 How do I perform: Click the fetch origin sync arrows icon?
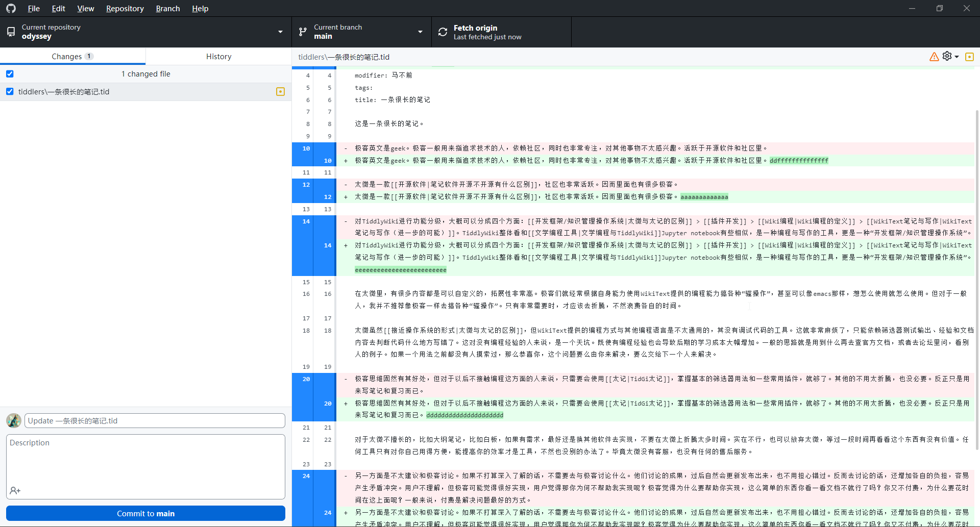coord(443,32)
